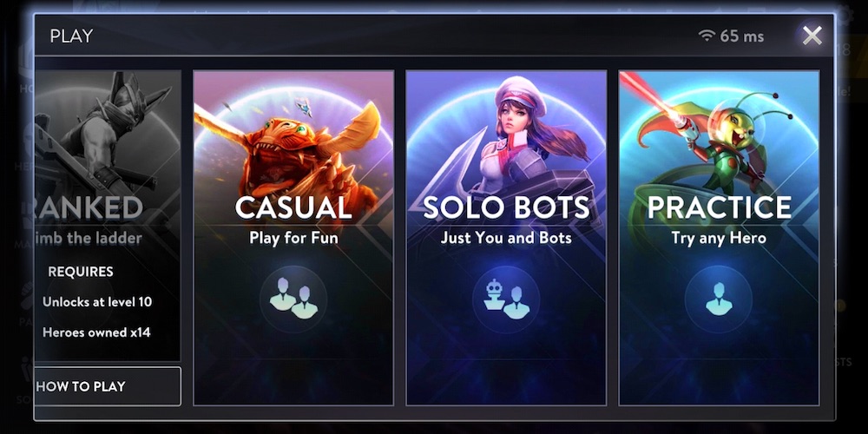Viewport: 868px width, 434px height.
Task: Open the How to Play guide
Action: click(x=108, y=386)
